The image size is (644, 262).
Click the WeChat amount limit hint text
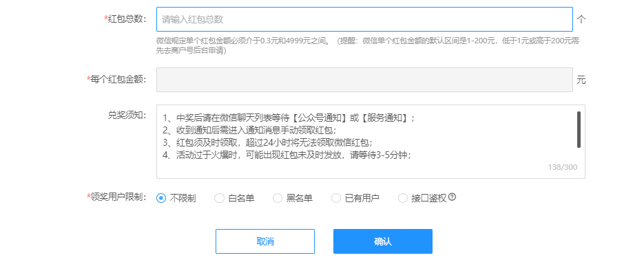click(368, 45)
